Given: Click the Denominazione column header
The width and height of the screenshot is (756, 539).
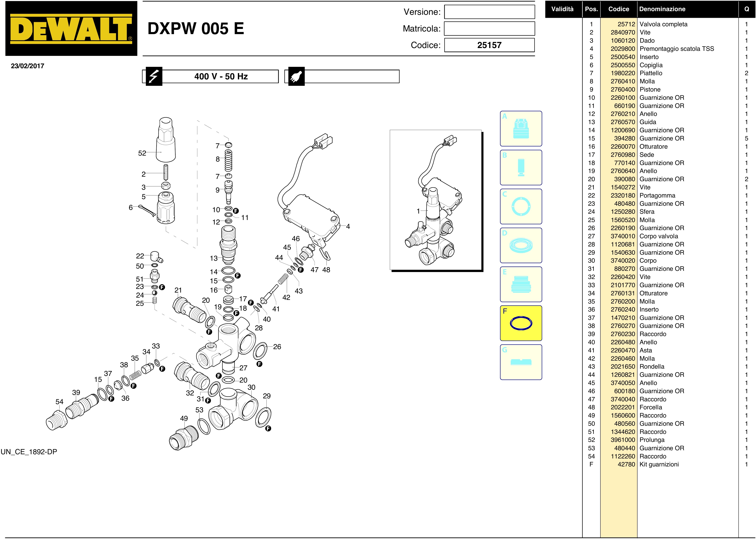Looking at the screenshot, I should (662, 9).
